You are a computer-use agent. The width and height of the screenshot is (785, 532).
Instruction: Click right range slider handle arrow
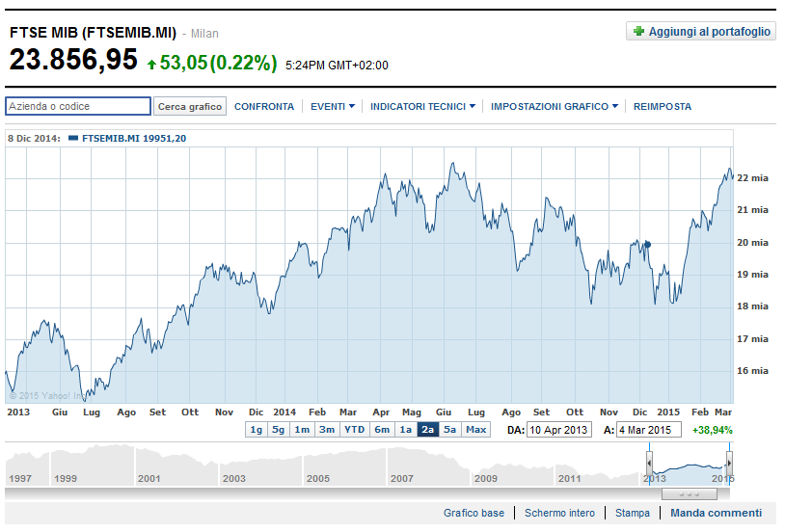click(729, 464)
